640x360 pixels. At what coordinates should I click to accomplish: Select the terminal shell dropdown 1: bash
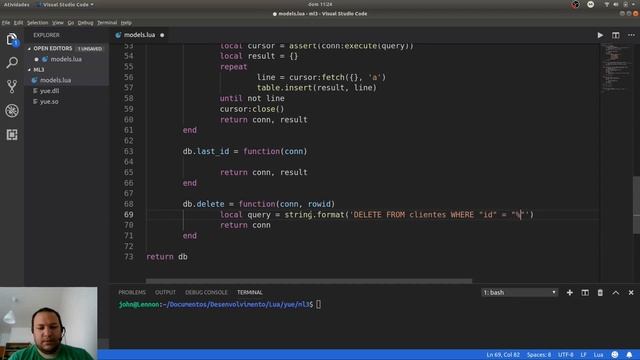point(519,293)
